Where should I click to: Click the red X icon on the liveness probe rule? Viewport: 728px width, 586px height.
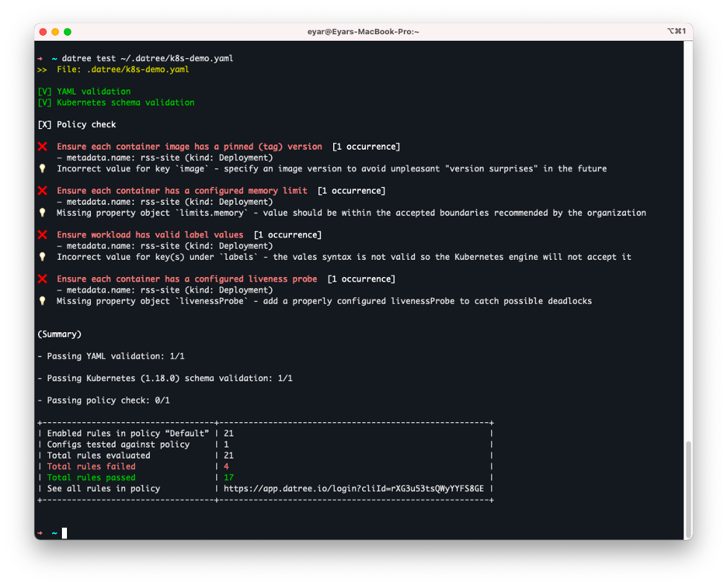click(42, 278)
